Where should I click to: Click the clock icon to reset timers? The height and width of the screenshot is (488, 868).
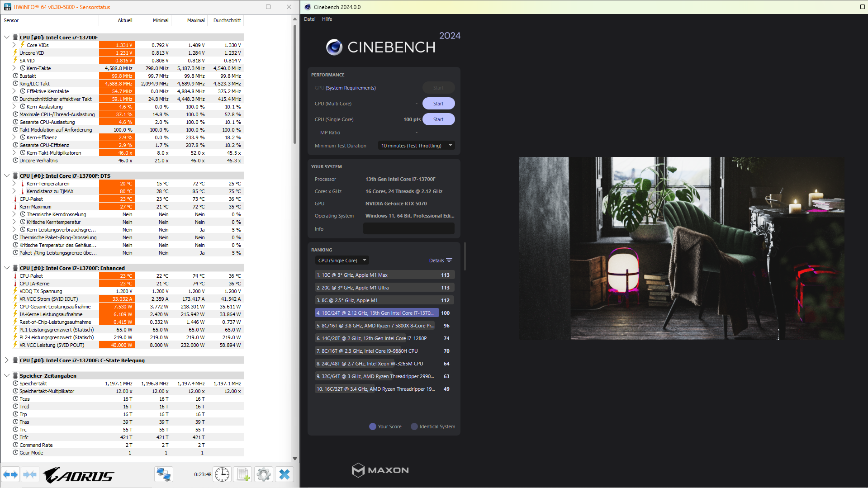(x=222, y=474)
